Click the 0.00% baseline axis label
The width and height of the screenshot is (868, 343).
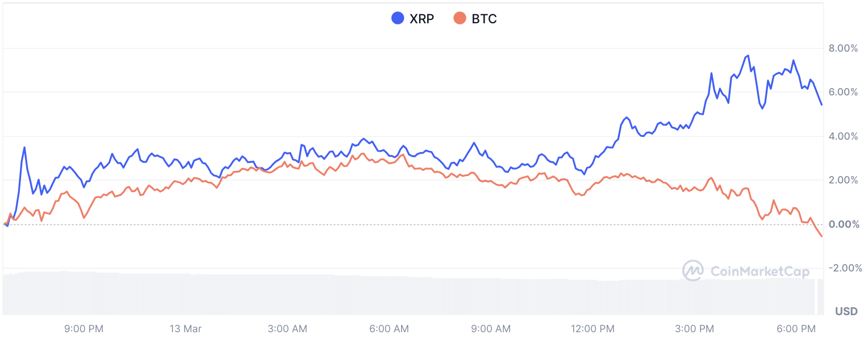[x=842, y=224]
